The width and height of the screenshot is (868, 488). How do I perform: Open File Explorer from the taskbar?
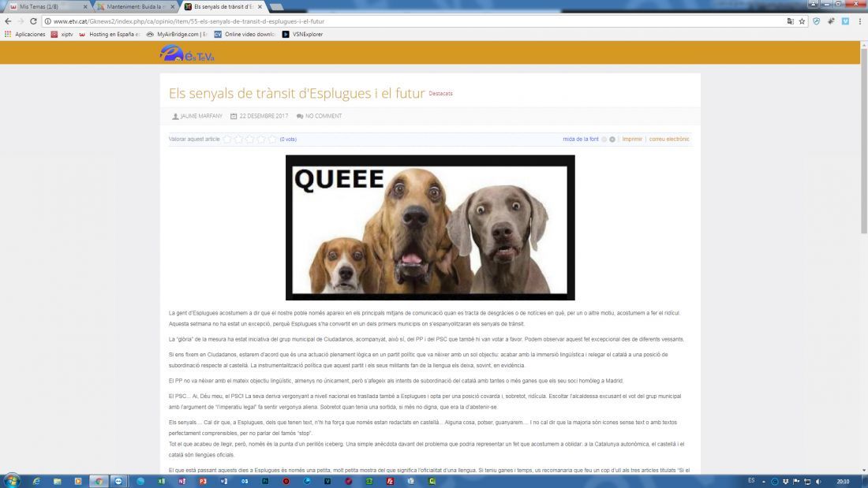coord(57,482)
